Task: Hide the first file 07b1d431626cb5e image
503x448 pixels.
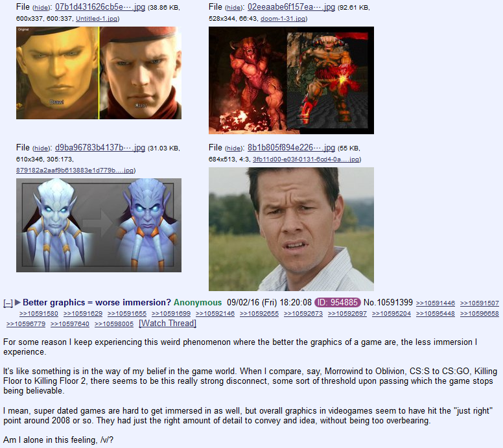Action: pyautogui.click(x=41, y=8)
